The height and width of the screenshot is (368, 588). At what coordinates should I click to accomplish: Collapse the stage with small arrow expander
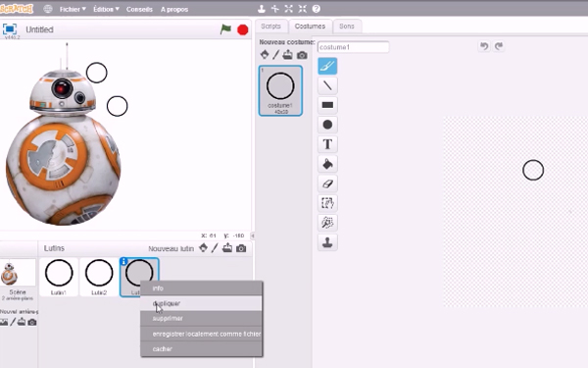point(253,236)
